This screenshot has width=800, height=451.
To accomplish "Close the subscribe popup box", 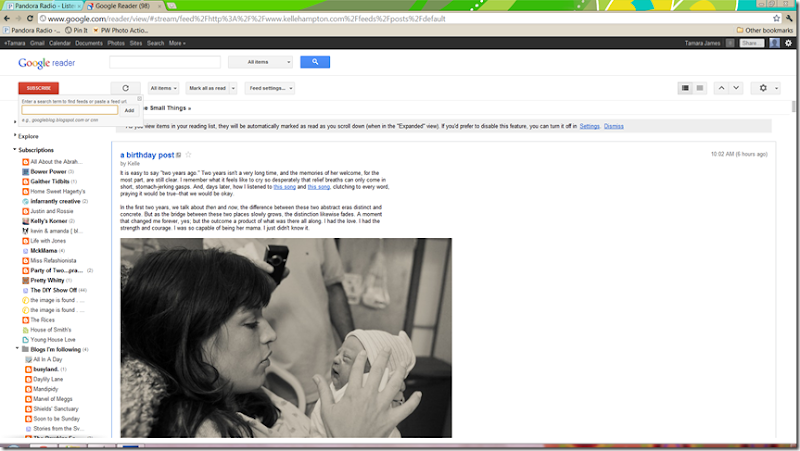I will 139,98.
